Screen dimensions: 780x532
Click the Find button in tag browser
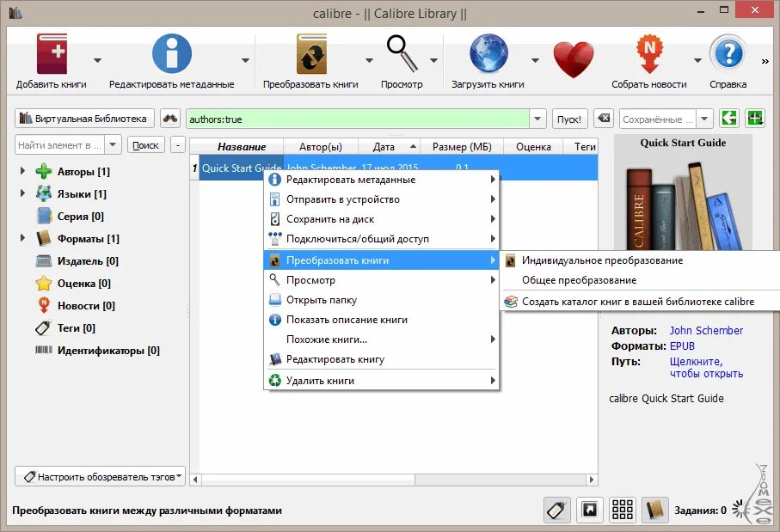(x=145, y=144)
